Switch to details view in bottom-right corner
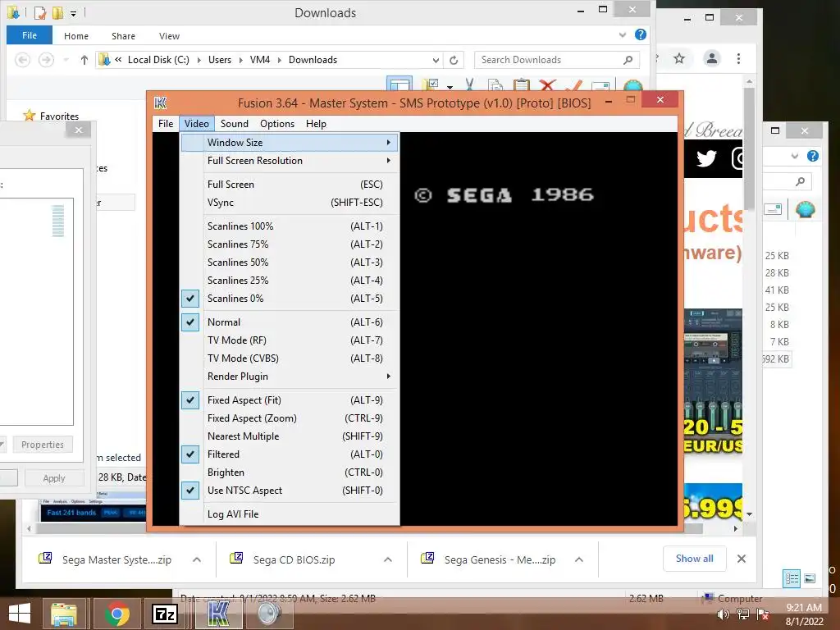This screenshot has height=630, width=840. (792, 578)
